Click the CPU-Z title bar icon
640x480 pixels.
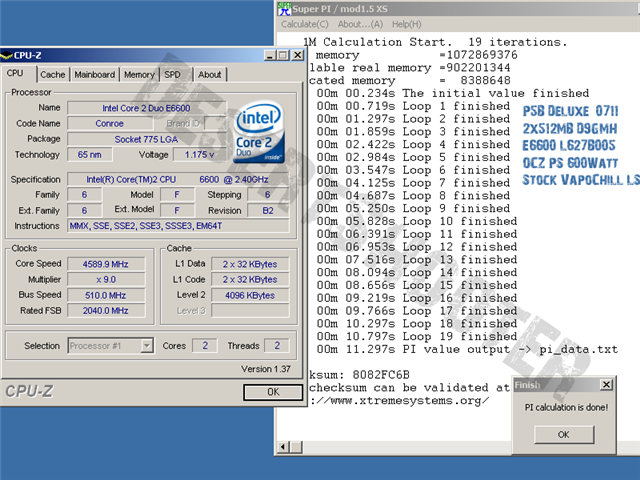[x=7, y=56]
